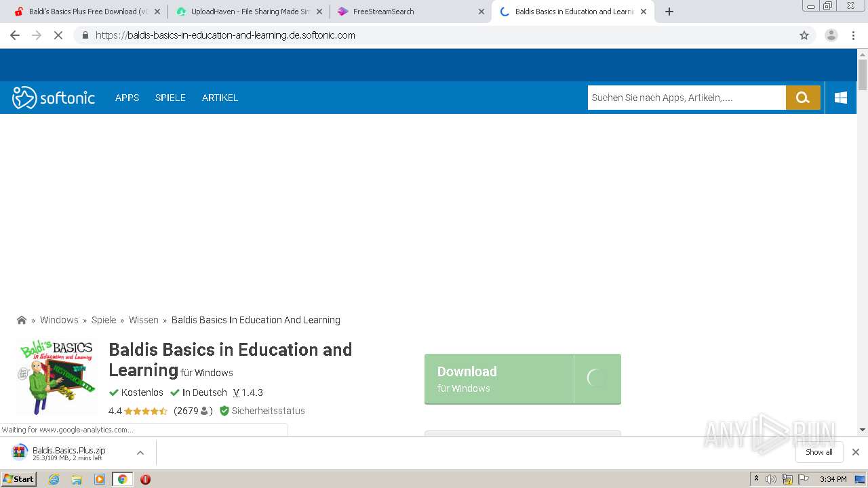This screenshot has width=868, height=488.
Task: Launch Internet Explorer from the taskbar
Action: 54,479
